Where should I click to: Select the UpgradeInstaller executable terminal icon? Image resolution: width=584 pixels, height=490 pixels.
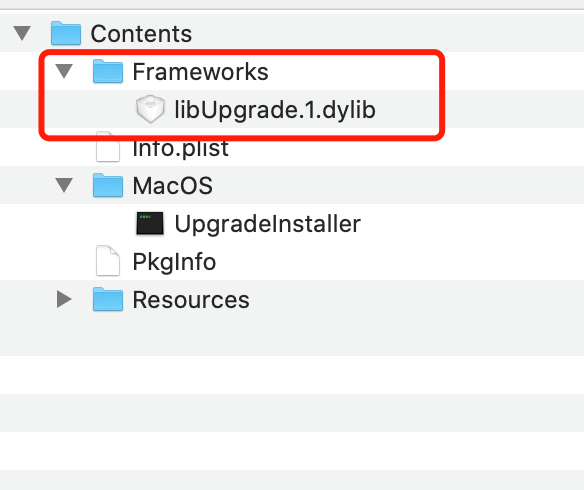coord(150,223)
